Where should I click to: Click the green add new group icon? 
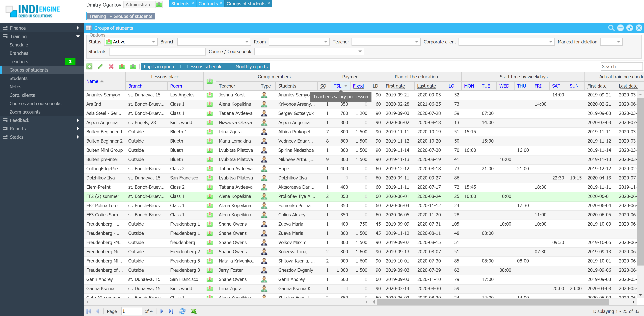point(89,66)
